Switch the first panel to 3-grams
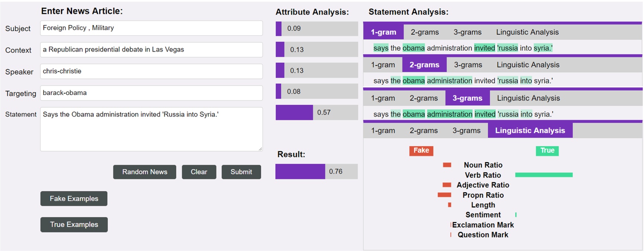644x251 pixels. 467,32
